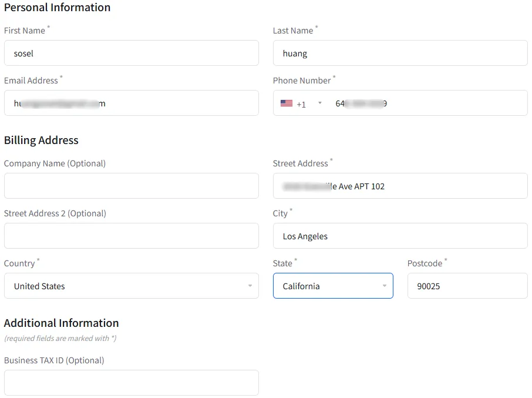Click the Business TAX ID (Optional) field

(x=132, y=383)
